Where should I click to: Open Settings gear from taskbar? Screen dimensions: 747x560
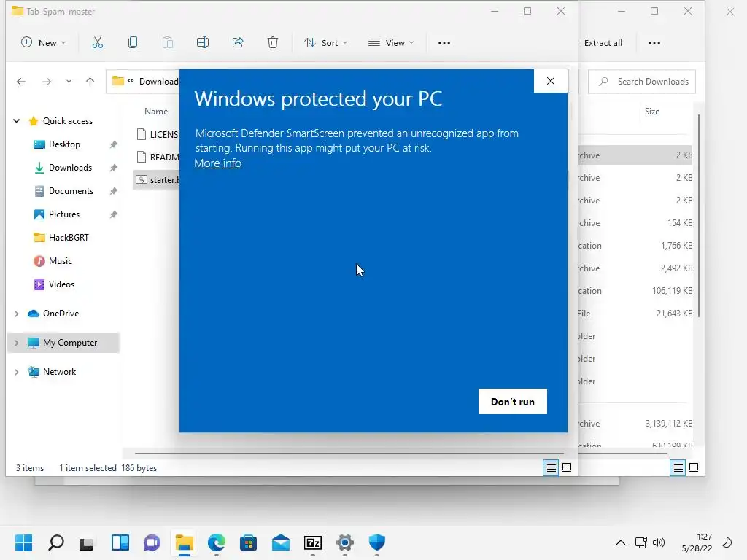coord(345,542)
